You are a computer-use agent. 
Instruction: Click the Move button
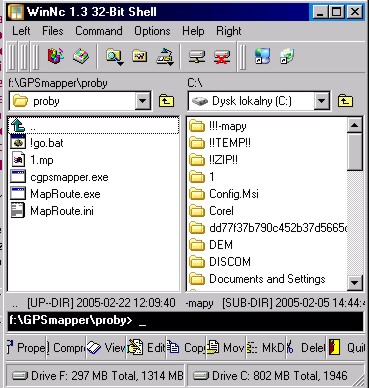pos(226,348)
